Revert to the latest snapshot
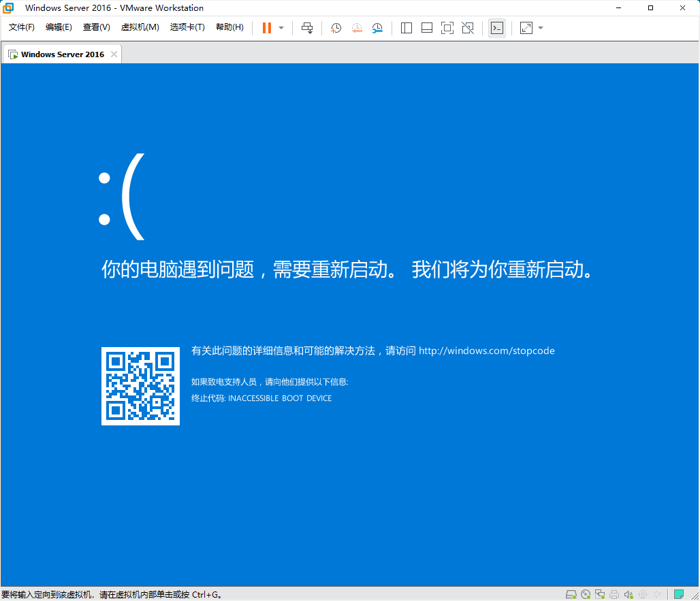 pos(357,28)
